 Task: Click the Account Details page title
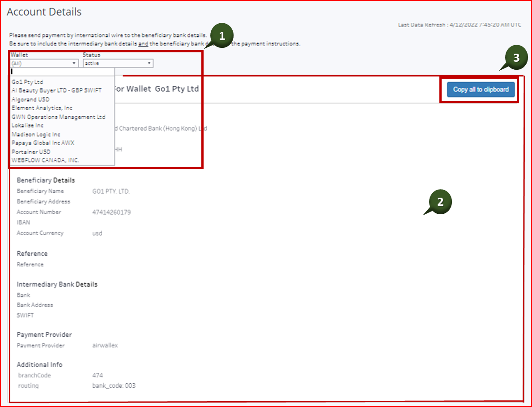click(44, 12)
